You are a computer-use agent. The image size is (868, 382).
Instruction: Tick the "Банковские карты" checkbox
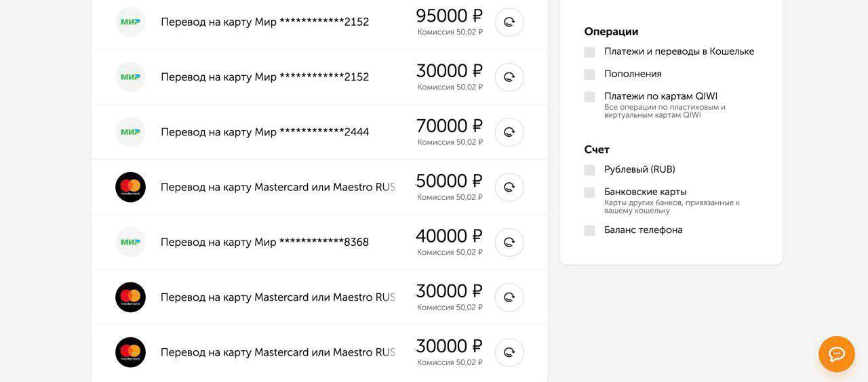pyautogui.click(x=589, y=192)
